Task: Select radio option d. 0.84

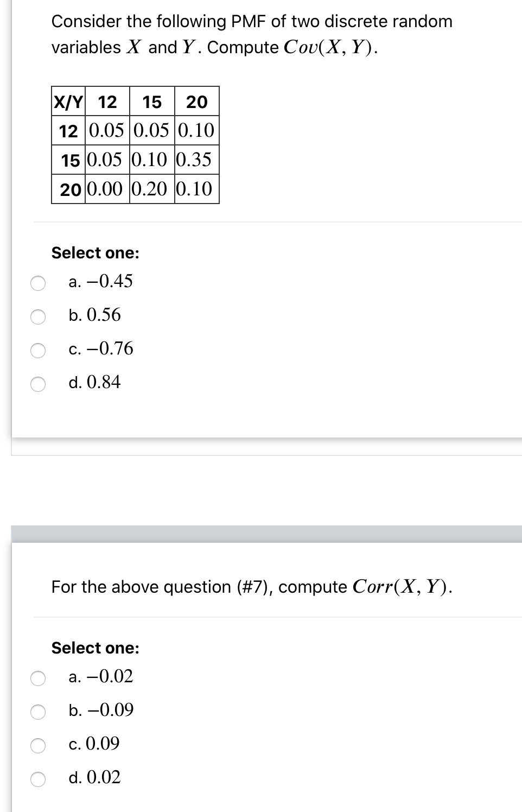Action: 38,384
